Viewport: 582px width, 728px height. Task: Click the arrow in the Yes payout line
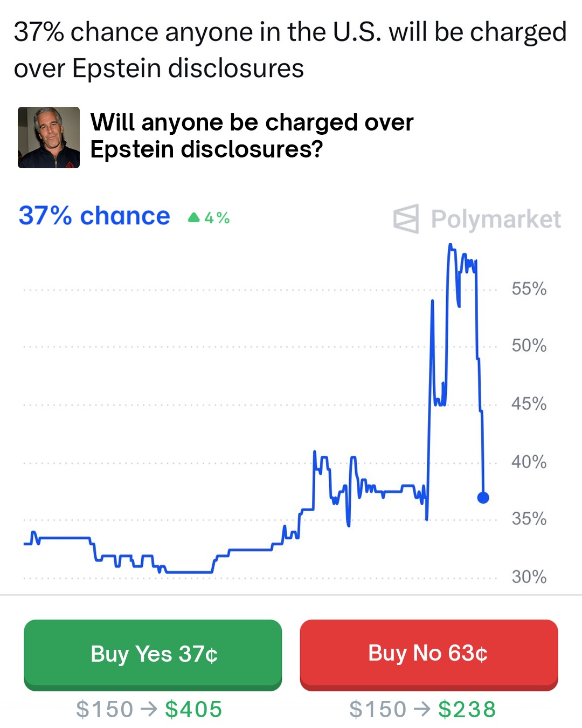(x=149, y=709)
